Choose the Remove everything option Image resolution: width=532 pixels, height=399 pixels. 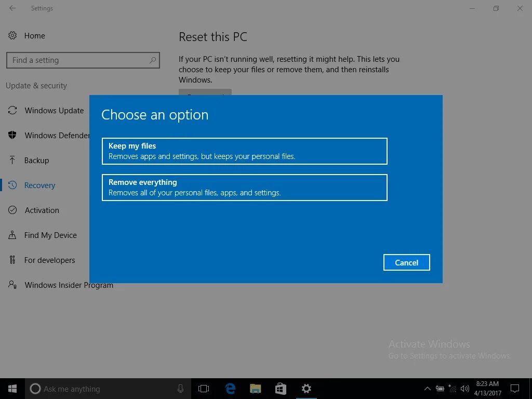244,187
